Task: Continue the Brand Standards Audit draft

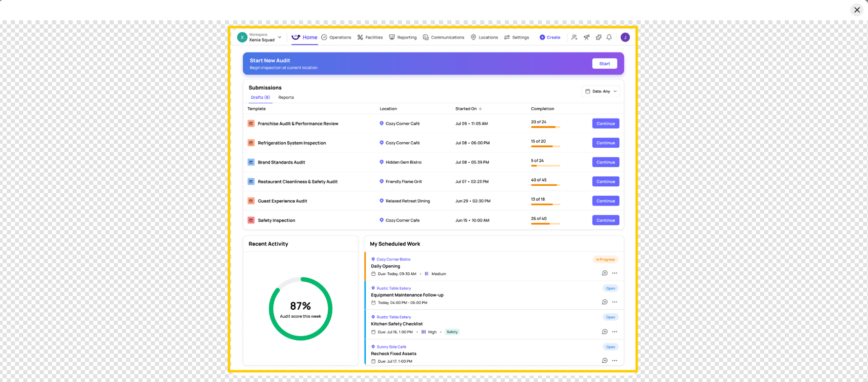Action: (606, 162)
